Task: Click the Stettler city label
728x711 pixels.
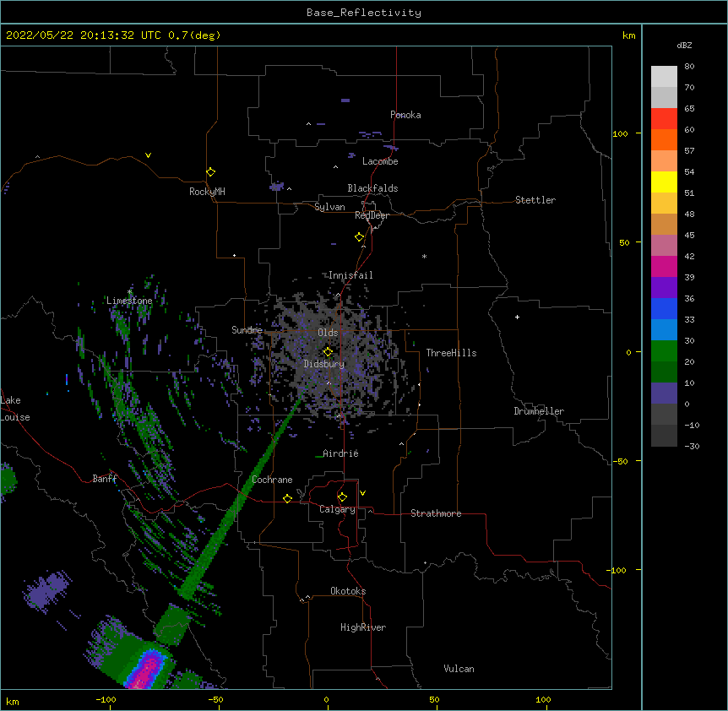Action: [535, 200]
